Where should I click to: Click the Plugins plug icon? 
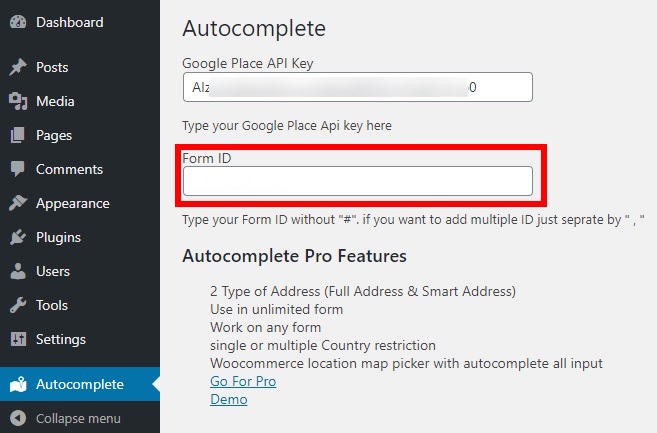click(x=18, y=237)
